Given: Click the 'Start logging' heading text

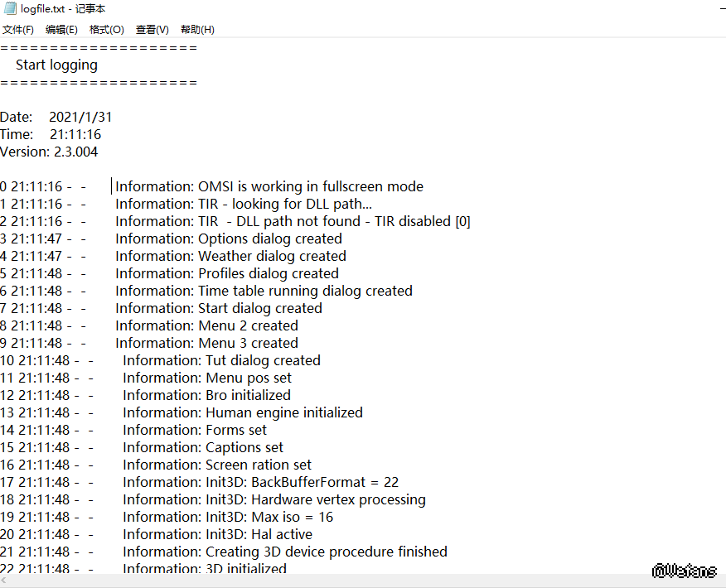Looking at the screenshot, I should (56, 65).
